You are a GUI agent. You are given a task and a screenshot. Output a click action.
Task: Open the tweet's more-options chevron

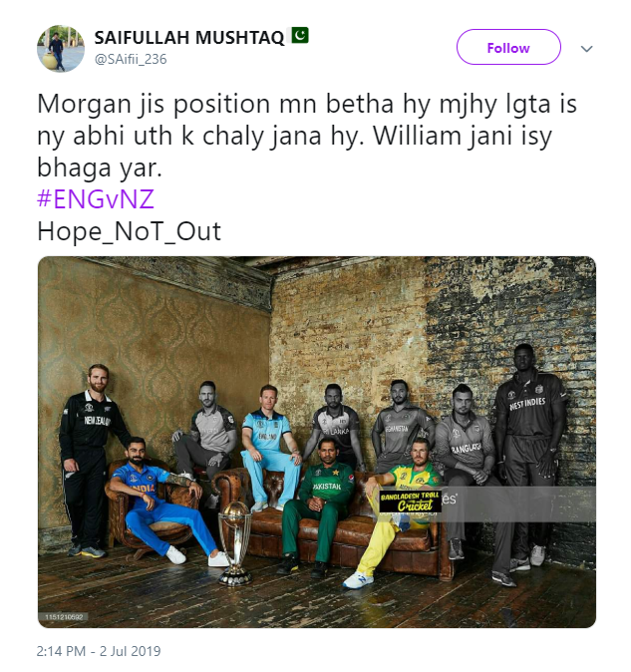click(x=586, y=49)
